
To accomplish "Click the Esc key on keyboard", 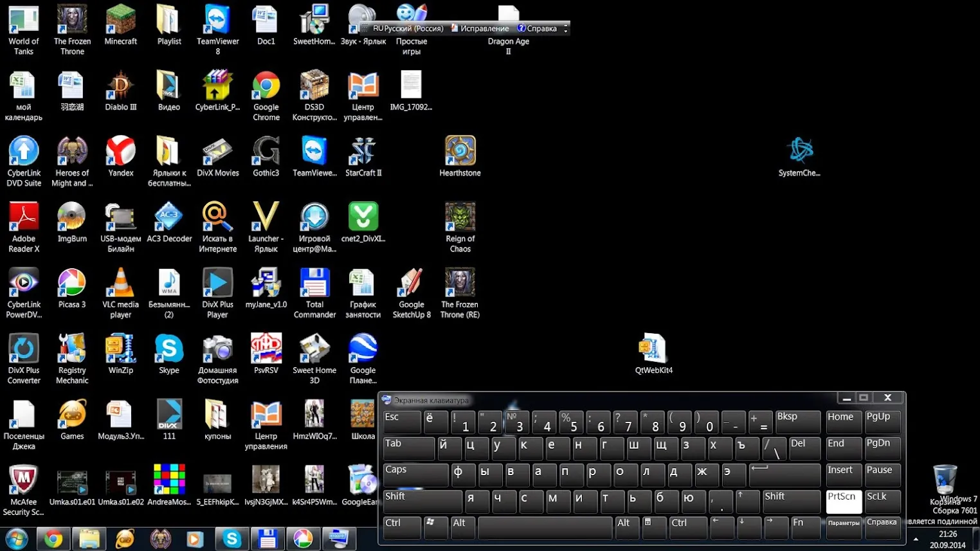I will pyautogui.click(x=402, y=422).
